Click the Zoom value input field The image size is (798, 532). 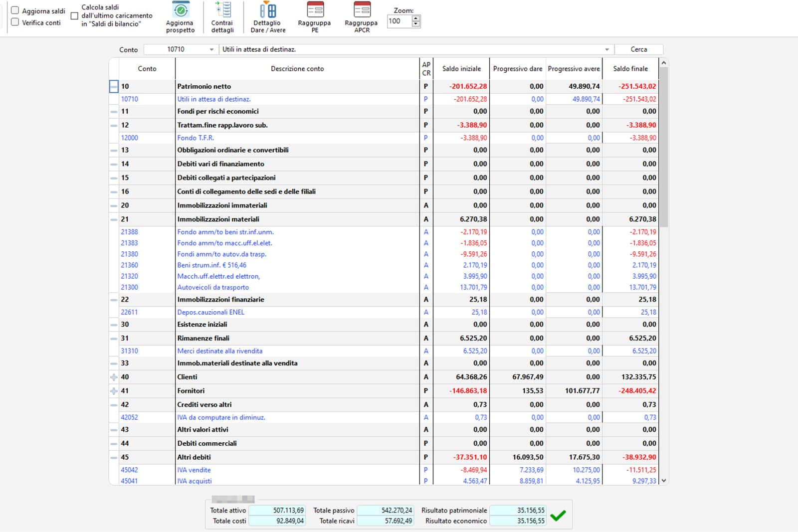coord(399,21)
